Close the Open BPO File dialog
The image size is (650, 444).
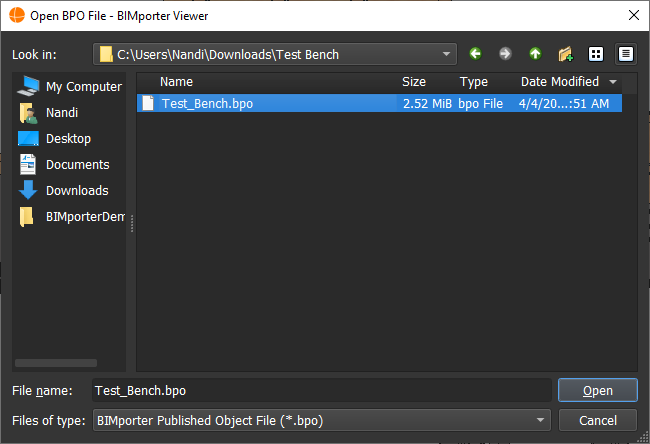[634, 15]
